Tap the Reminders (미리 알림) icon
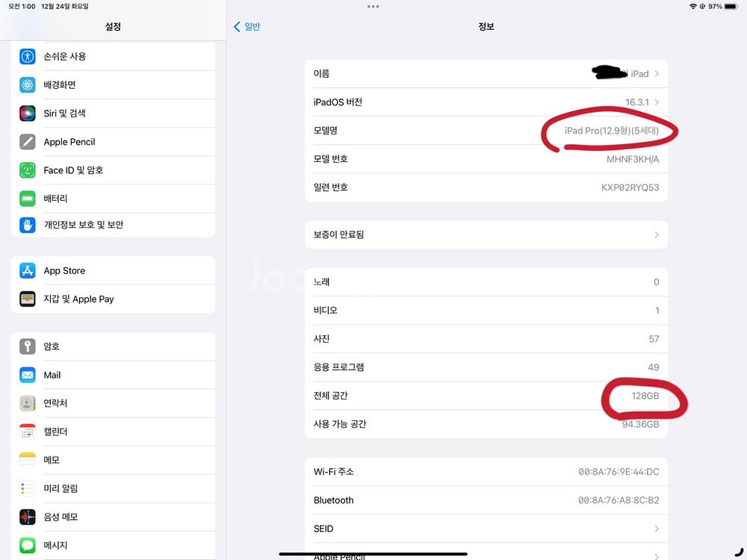This screenshot has height=560, width=747. click(27, 488)
